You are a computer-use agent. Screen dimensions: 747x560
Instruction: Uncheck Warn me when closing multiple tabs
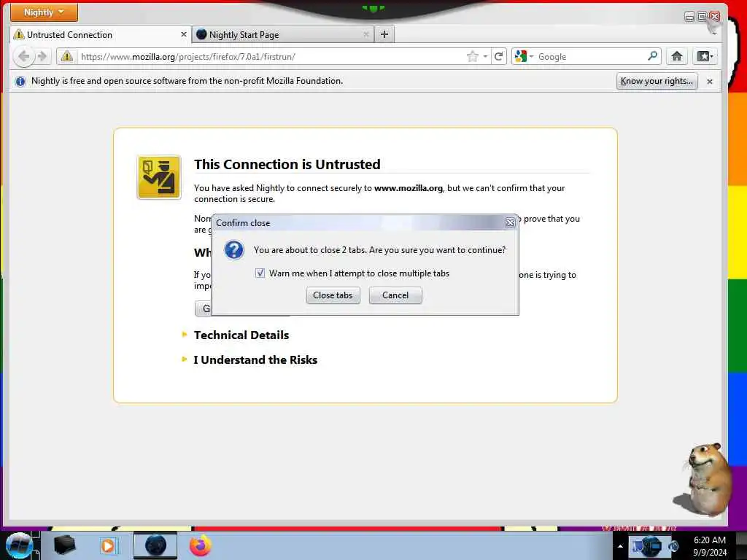pos(260,273)
